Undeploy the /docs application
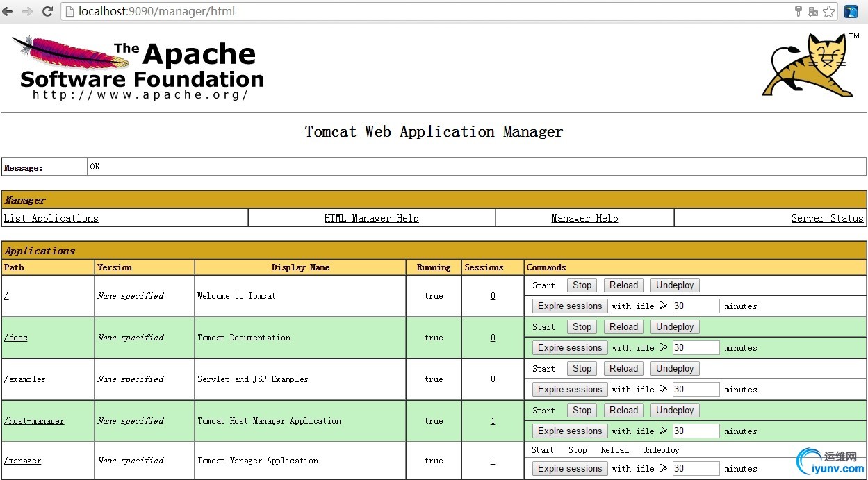Image resolution: width=868 pixels, height=480 pixels. [675, 326]
